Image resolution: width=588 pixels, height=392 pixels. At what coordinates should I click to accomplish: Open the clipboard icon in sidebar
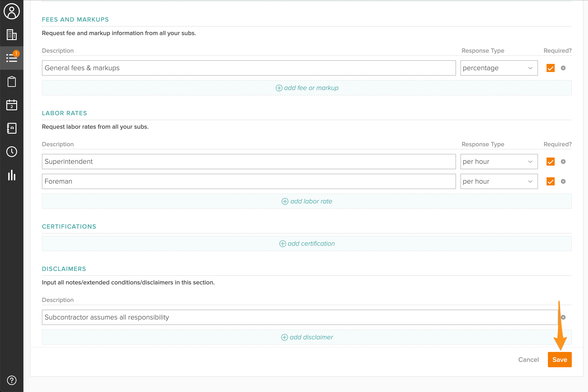click(x=11, y=81)
